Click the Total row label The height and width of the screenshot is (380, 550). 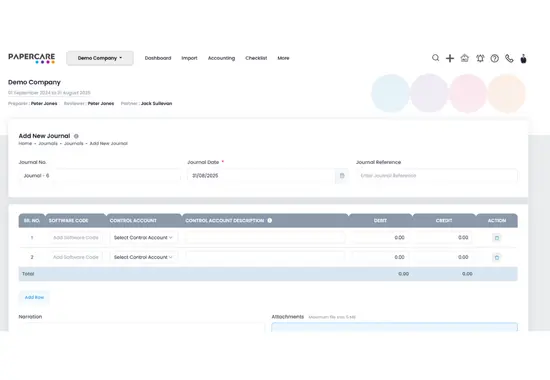point(28,274)
